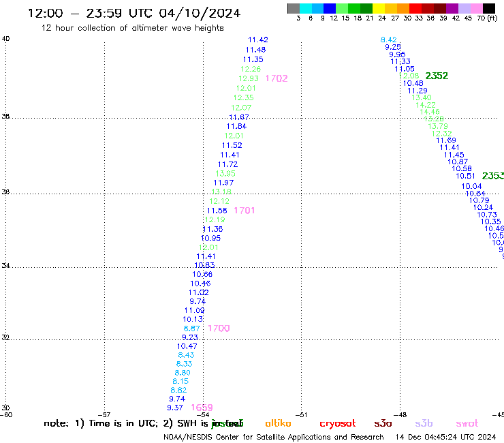This screenshot has height=443, width=504.
Task: Click wave height value 10.04
Action: (x=471, y=187)
